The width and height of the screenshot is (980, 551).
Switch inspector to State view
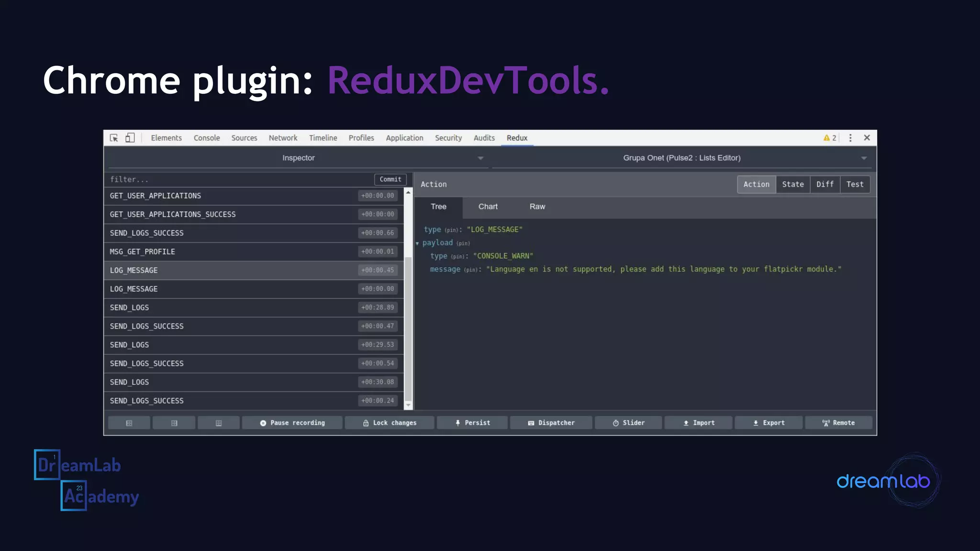click(x=793, y=184)
